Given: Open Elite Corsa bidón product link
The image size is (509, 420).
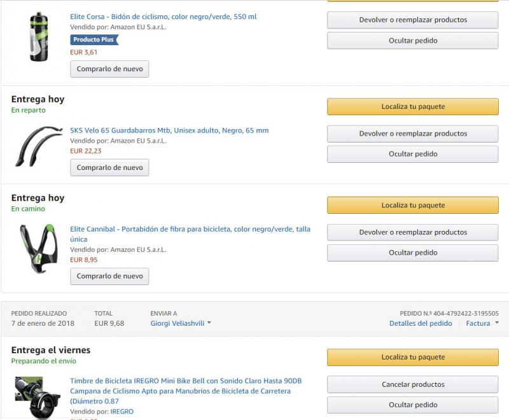Looking at the screenshot, I should (x=164, y=17).
